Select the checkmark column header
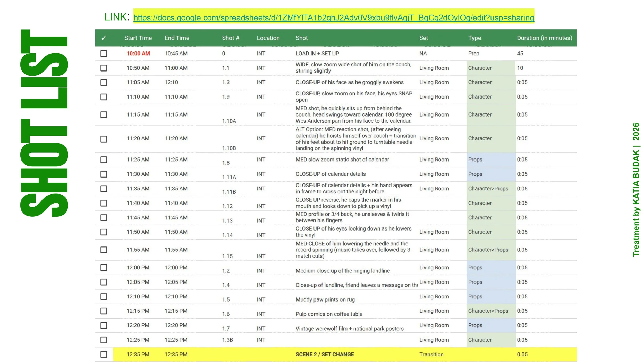This screenshot has width=644, height=362. (103, 38)
